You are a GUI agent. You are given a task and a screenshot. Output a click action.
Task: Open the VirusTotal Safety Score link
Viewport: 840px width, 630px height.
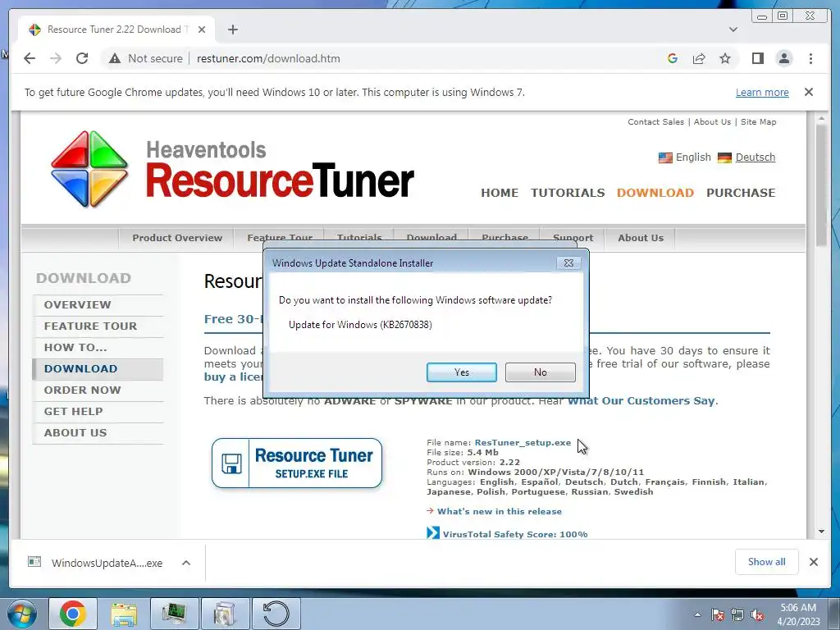click(x=515, y=534)
